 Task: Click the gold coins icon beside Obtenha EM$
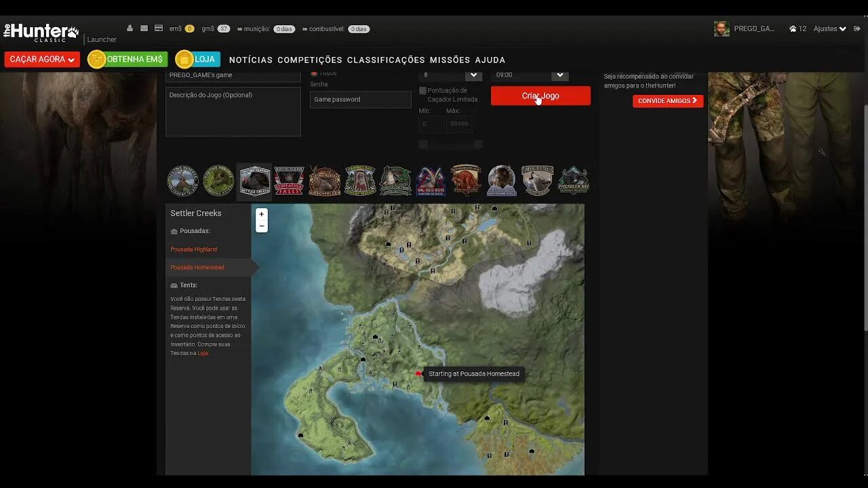click(97, 59)
